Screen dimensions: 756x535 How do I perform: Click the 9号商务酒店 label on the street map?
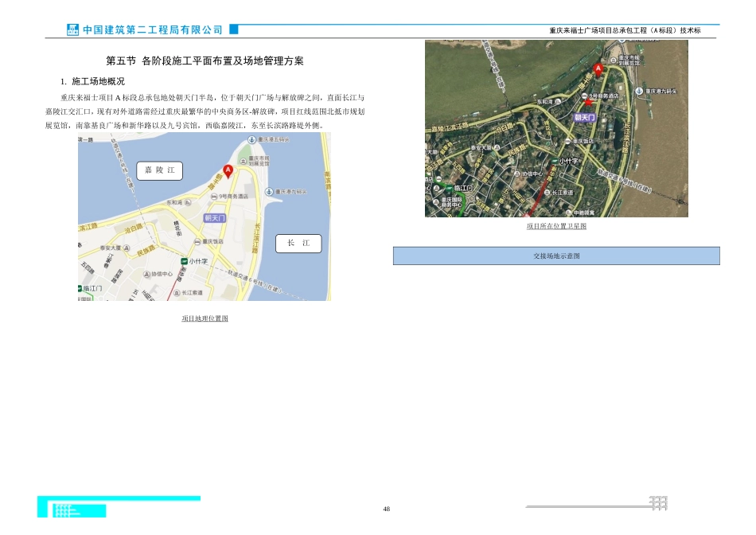click(234, 197)
